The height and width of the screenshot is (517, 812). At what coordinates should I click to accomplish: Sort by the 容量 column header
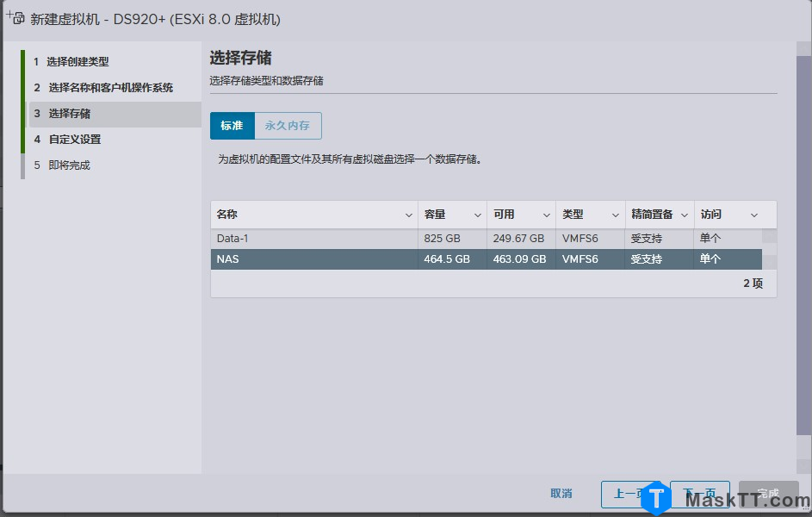(435, 215)
